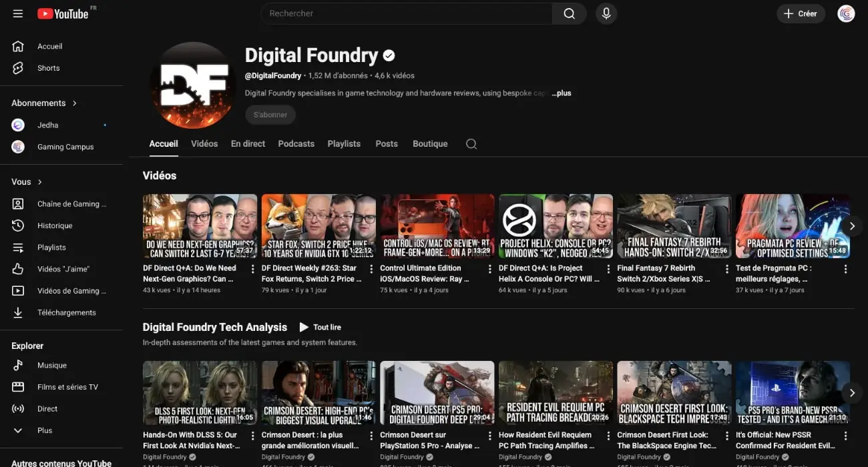Open options for DF Direct Weekly #263 video
The width and height of the screenshot is (868, 467).
click(371, 269)
